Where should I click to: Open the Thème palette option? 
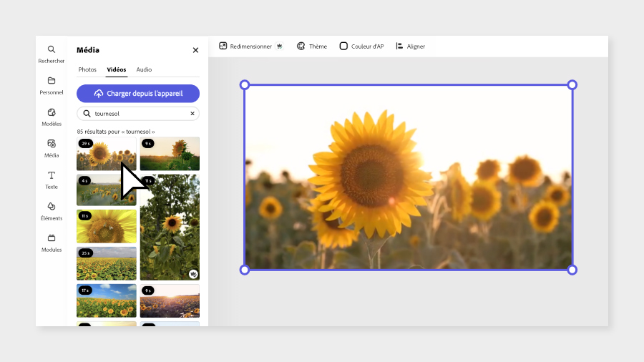[312, 47]
